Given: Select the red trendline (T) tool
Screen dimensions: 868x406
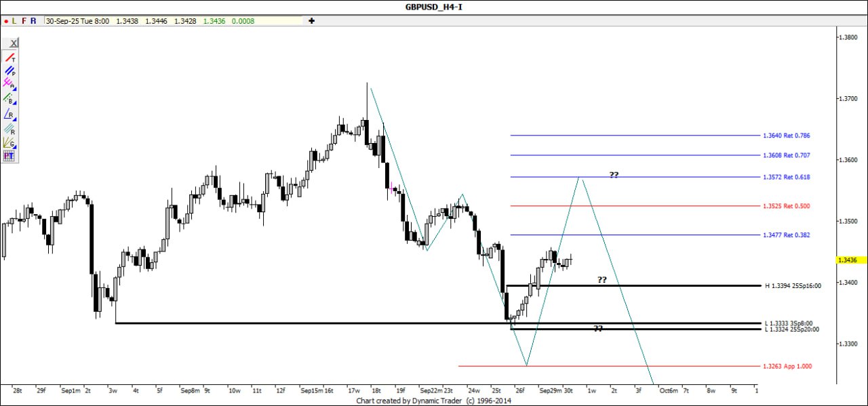Looking at the screenshot, I should pyautogui.click(x=9, y=58).
